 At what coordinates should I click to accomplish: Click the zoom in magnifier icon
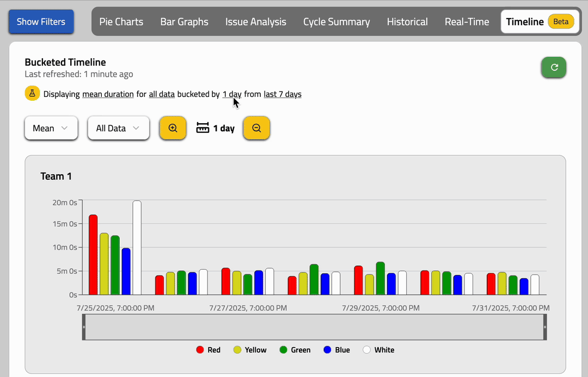pyautogui.click(x=173, y=128)
